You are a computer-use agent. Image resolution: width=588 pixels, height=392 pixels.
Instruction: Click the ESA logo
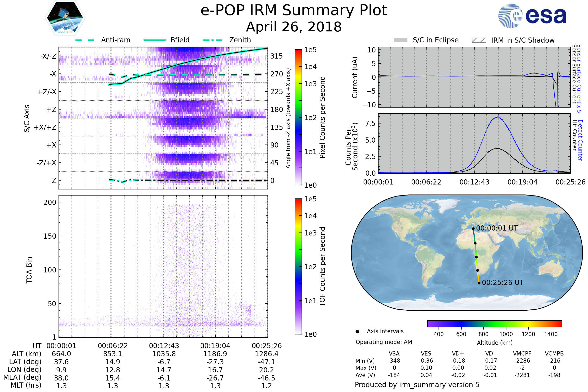tap(532, 16)
